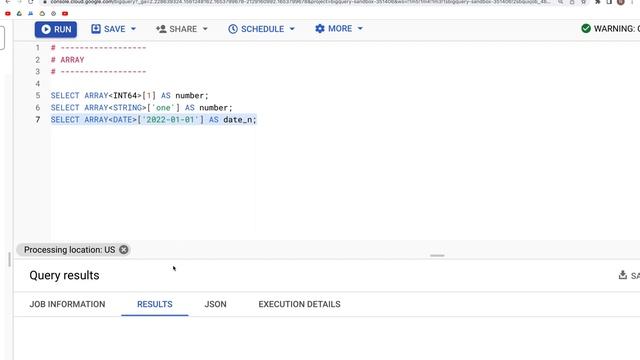Screen dimensions: 640x360
Task: Click line number 7 in the gutter
Action: coord(38,120)
